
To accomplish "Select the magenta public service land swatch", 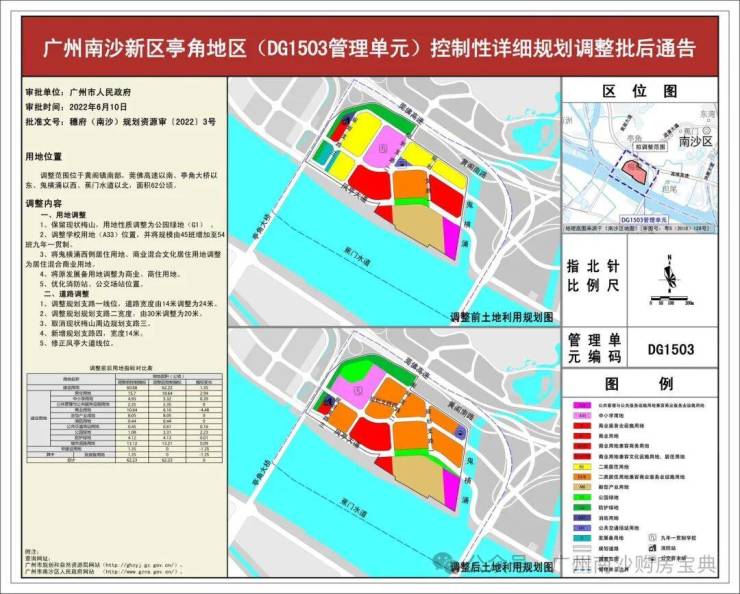I will pyautogui.click(x=584, y=405).
